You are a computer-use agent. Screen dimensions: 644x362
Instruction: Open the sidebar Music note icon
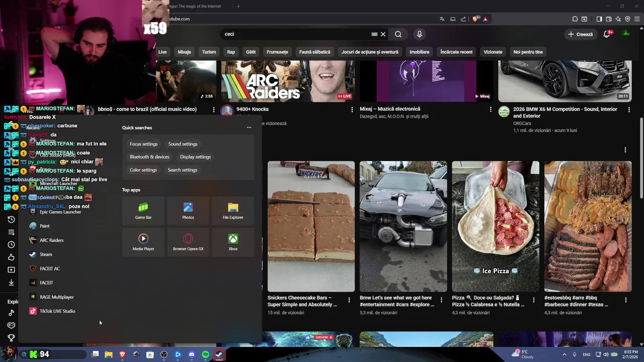pyautogui.click(x=11, y=313)
